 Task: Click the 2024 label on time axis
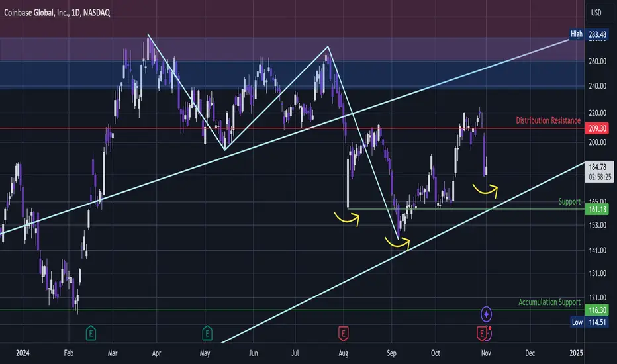(23, 353)
